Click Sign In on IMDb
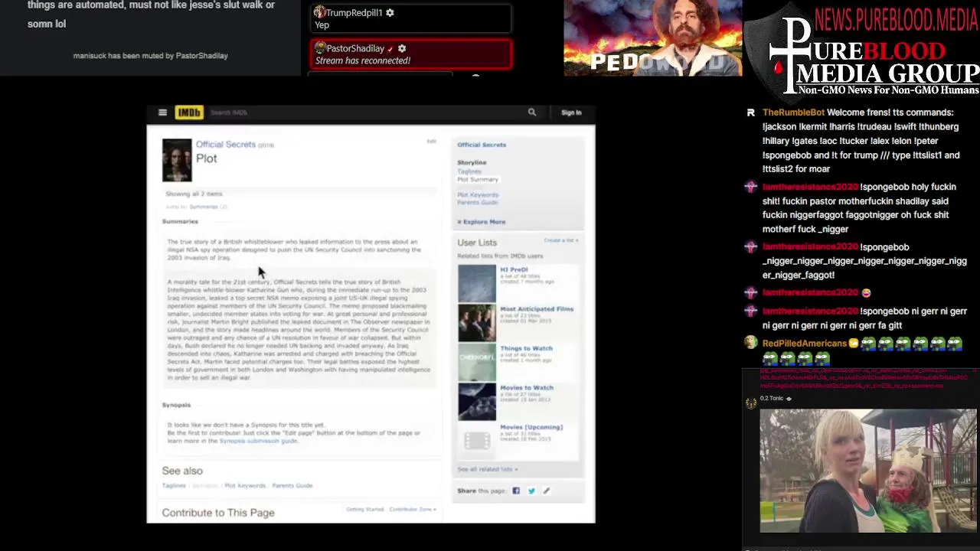Image resolution: width=980 pixels, height=551 pixels. (571, 112)
